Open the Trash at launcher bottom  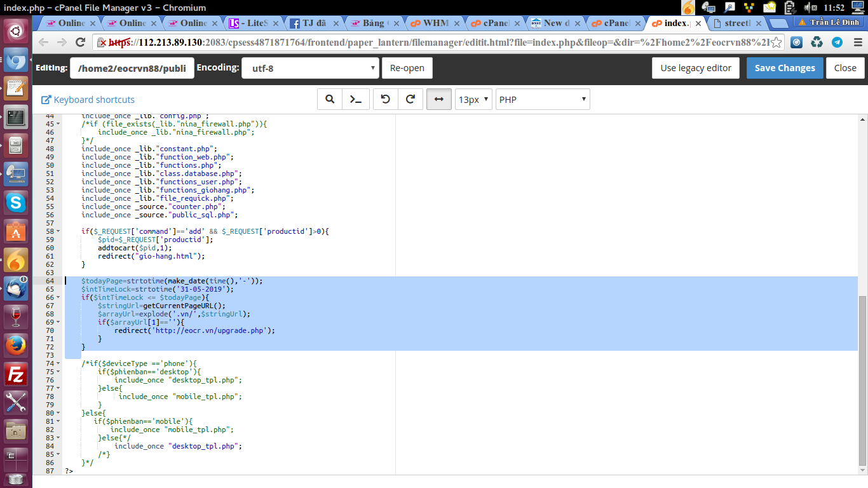16,480
